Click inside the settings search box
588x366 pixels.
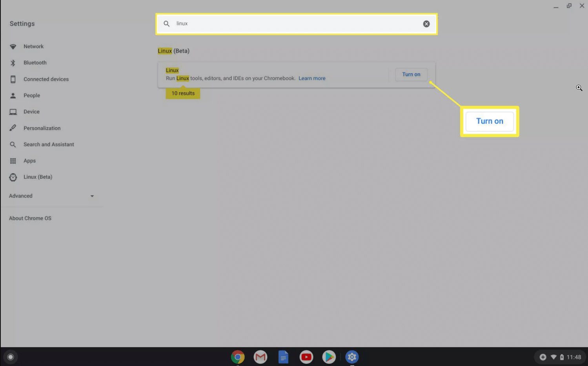(275, 24)
